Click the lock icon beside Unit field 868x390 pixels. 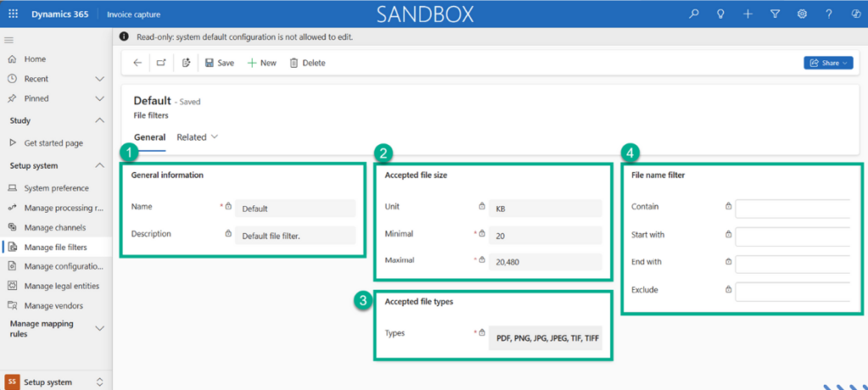pyautogui.click(x=481, y=206)
